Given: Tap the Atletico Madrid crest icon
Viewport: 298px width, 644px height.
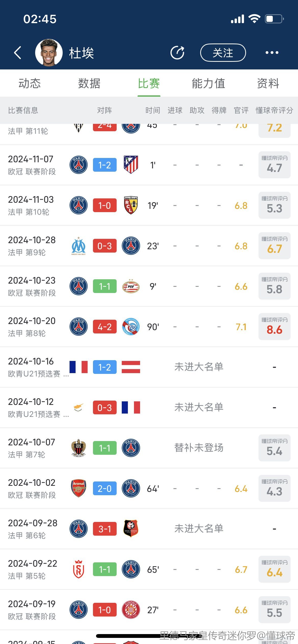Looking at the screenshot, I should (131, 165).
